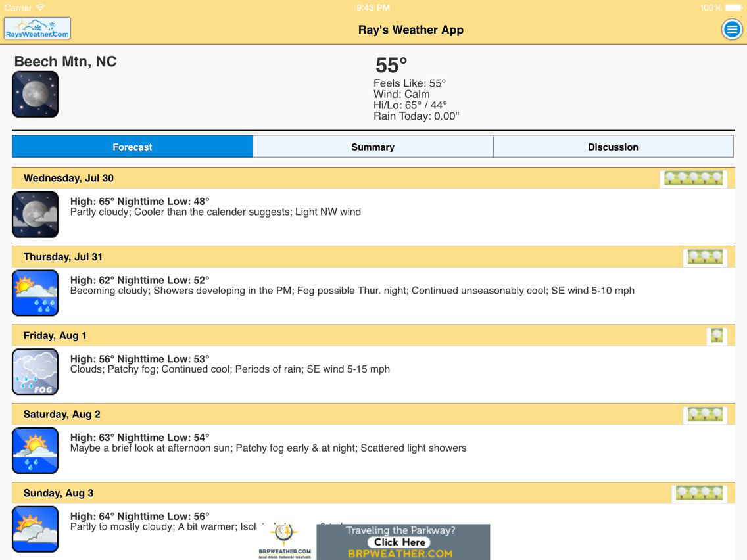Tap Sunday's partly cloudy icon
This screenshot has height=560, width=747.
(x=36, y=529)
